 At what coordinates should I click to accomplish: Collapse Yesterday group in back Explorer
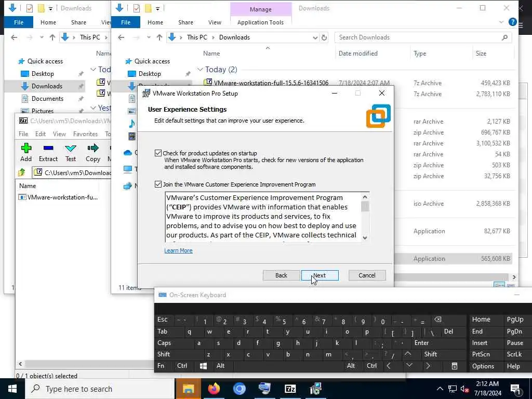tap(94, 108)
